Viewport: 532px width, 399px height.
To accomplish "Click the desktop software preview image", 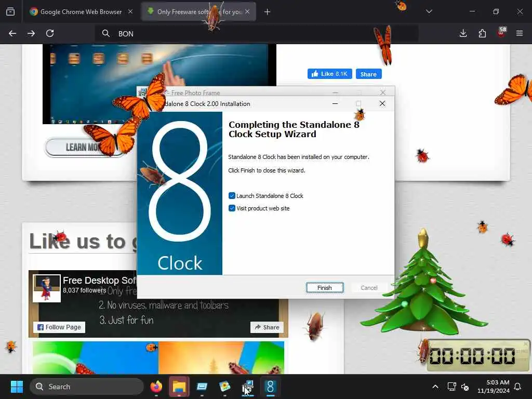I will pyautogui.click(x=159, y=84).
